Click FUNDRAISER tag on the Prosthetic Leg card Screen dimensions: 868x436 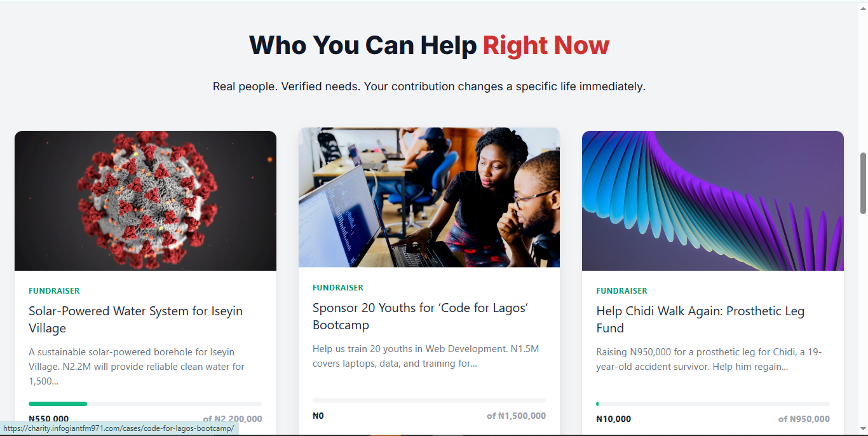pos(621,290)
